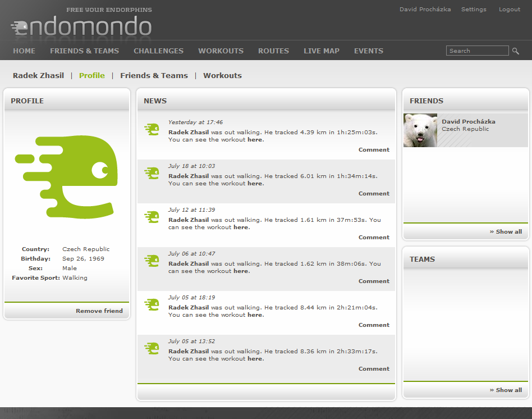Click Radek Zhasil name in sub-navigation
This screenshot has height=419, width=532.
coord(38,75)
